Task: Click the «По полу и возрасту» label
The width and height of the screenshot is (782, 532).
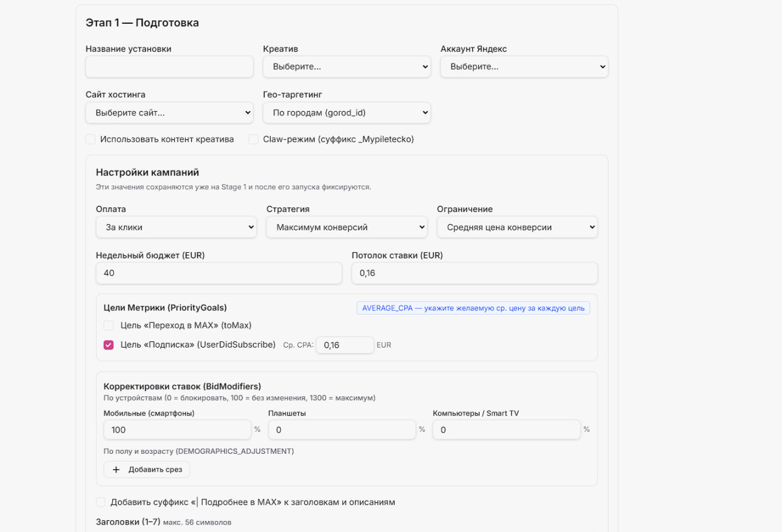Action: pos(199,451)
